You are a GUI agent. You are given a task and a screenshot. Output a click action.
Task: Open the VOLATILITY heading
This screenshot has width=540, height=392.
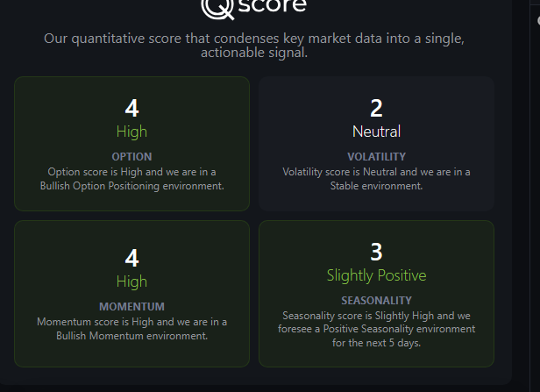click(x=376, y=157)
